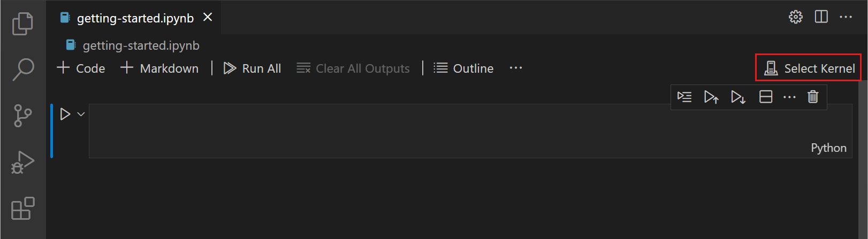Open the Extensions view
Screen dimensions: 868x239
(x=22, y=209)
